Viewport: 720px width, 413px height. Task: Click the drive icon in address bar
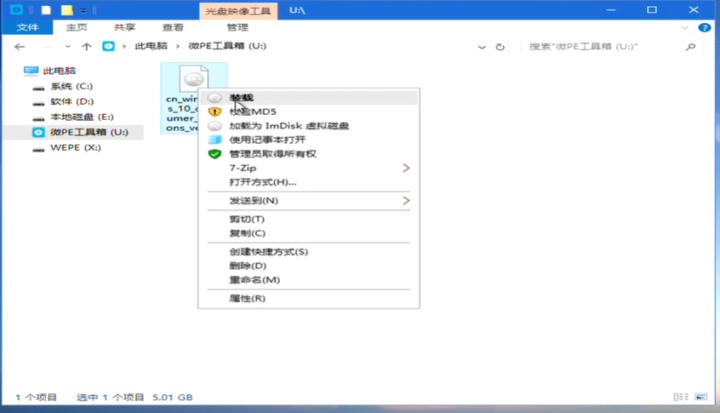point(108,46)
